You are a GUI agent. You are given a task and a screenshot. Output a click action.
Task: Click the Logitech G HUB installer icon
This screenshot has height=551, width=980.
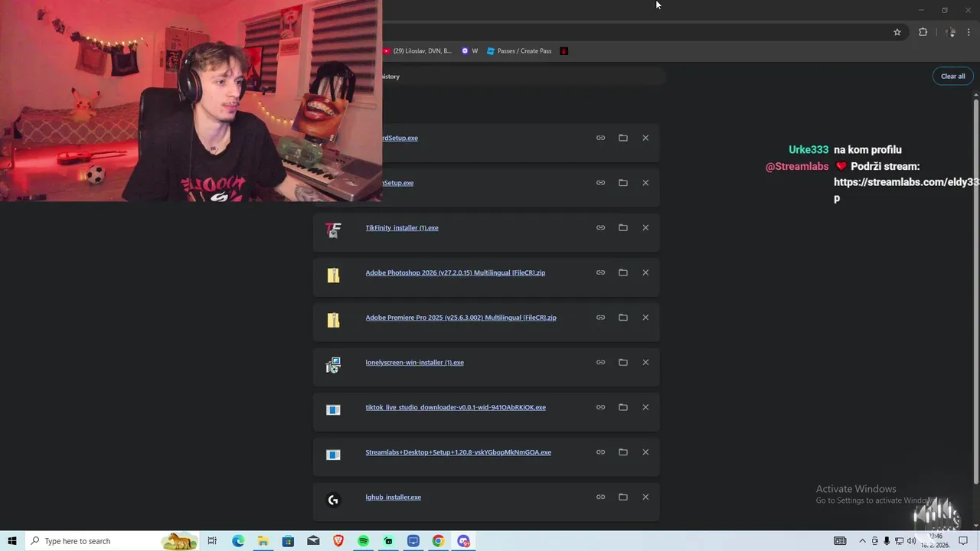click(333, 500)
